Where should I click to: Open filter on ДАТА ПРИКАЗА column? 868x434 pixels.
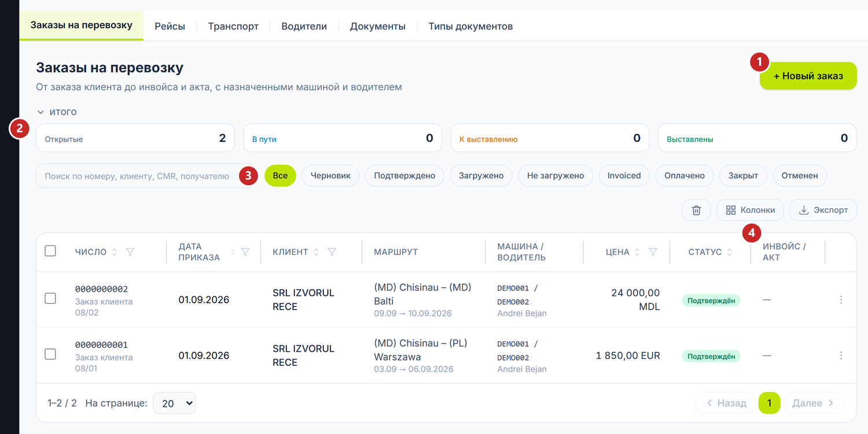pos(245,252)
